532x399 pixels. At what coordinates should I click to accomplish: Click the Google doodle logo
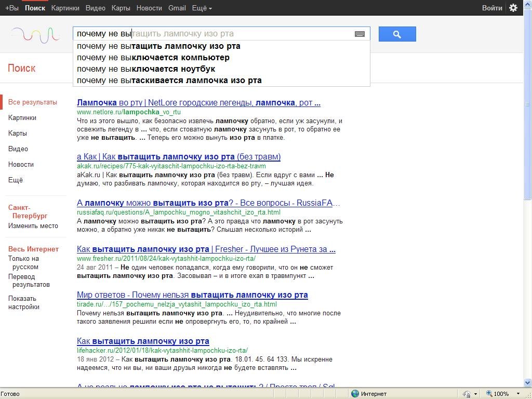(35, 35)
